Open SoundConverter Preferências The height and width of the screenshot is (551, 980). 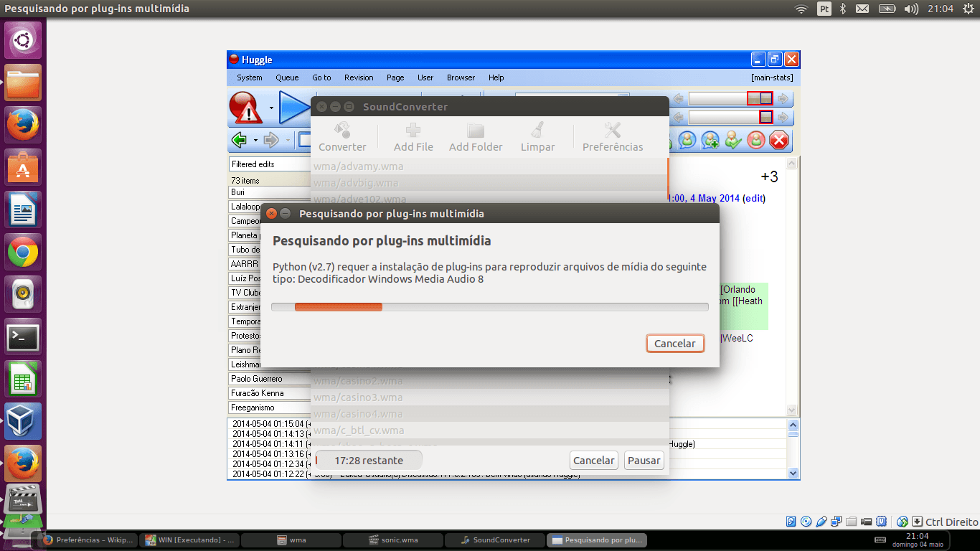(x=613, y=137)
